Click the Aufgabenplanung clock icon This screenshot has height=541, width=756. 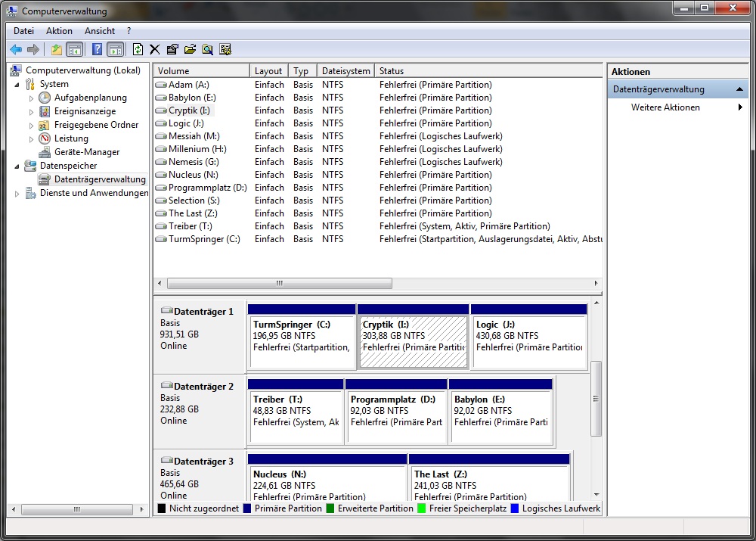45,98
